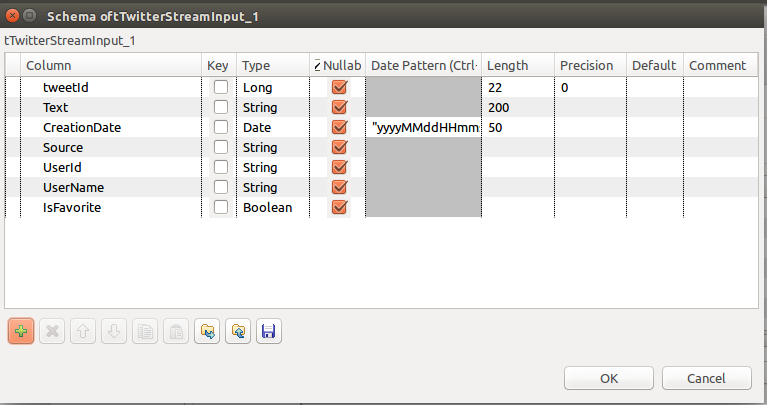Toggle Key checkbox for CreationDate
Image resolution: width=767 pixels, height=405 pixels.
click(221, 127)
